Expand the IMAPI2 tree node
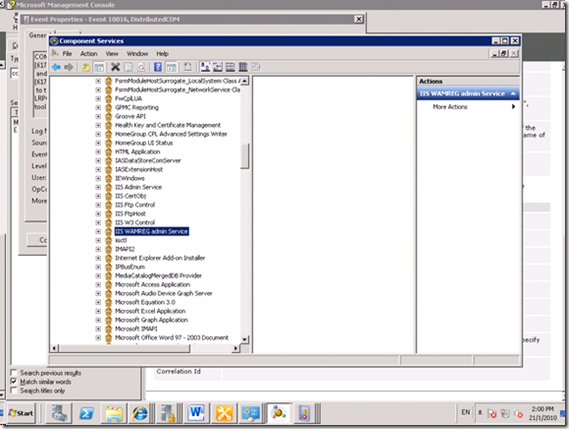569x429 pixels. coord(98,249)
